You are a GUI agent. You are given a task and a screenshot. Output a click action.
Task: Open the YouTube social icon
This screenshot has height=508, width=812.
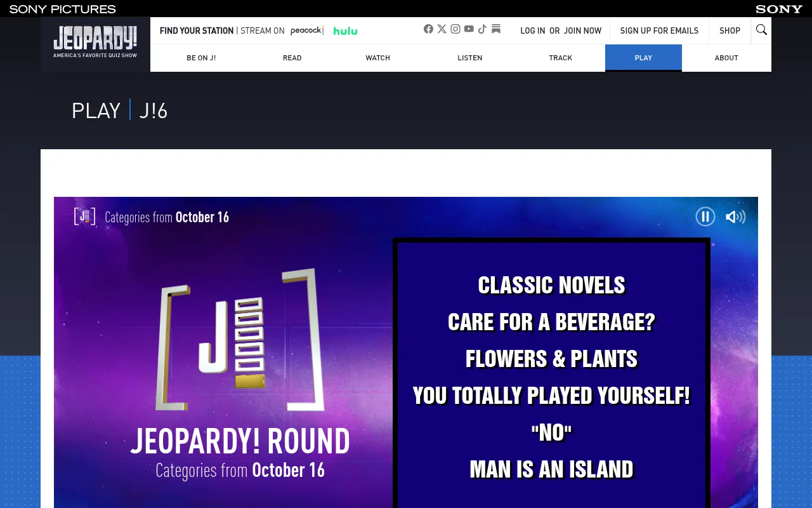click(469, 29)
